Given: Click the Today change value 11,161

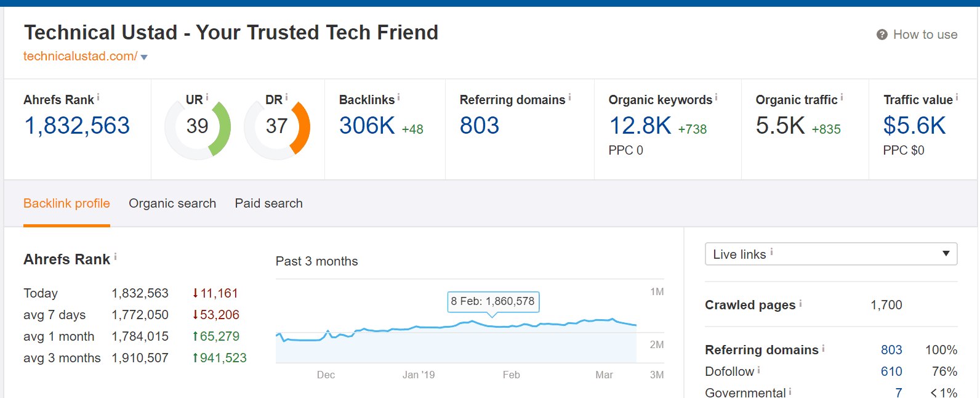Looking at the screenshot, I should click(x=219, y=293).
